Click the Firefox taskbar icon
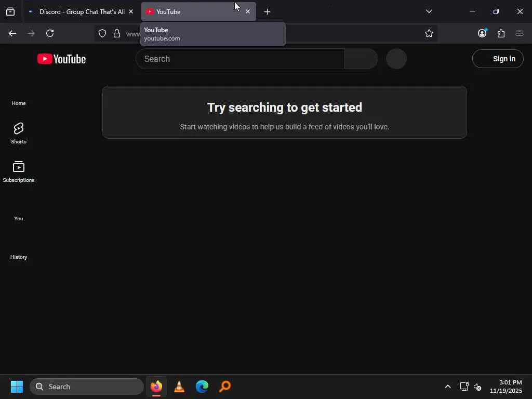 [x=156, y=387]
